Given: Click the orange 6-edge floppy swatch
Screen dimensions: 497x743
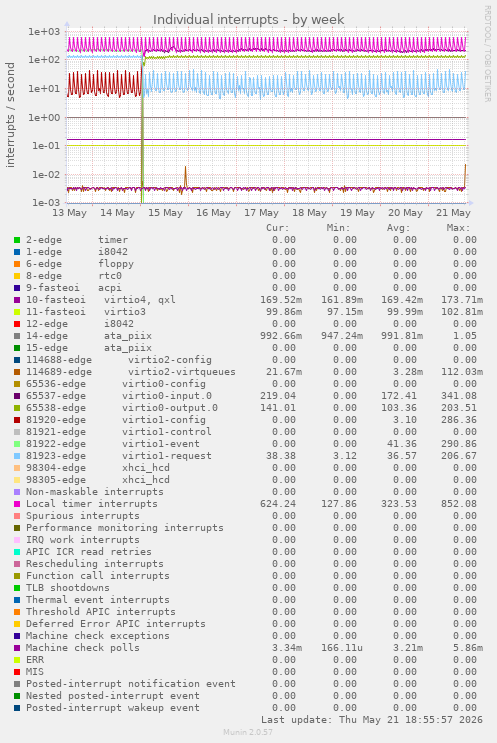Looking at the screenshot, I should [17, 264].
